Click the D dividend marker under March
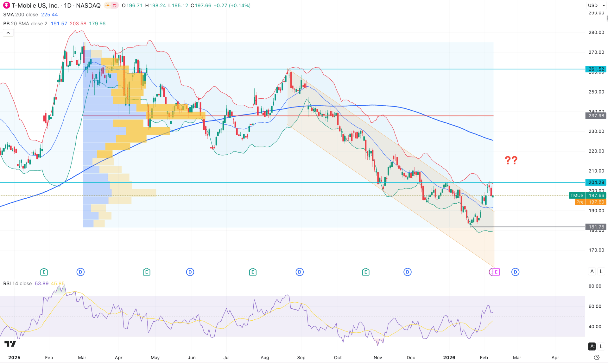This screenshot has width=608, height=364. pos(80,272)
